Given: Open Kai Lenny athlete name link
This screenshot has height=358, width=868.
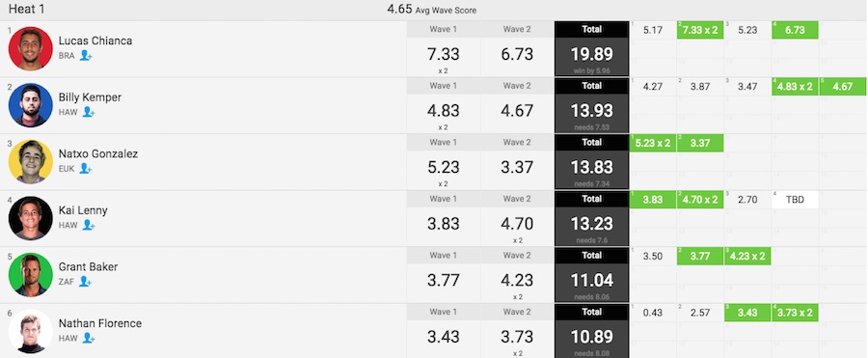Looking at the screenshot, I should click(x=83, y=210).
